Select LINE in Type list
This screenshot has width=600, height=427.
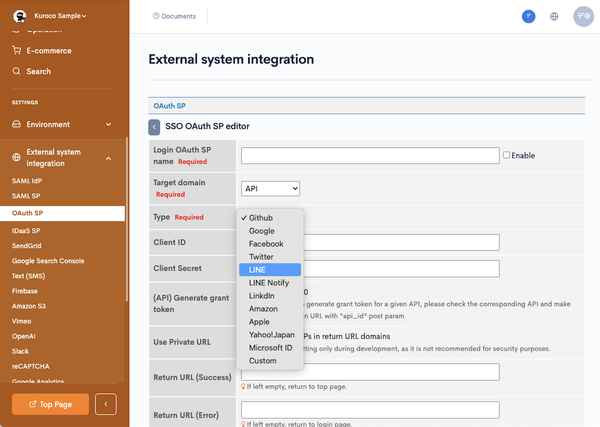(x=270, y=270)
